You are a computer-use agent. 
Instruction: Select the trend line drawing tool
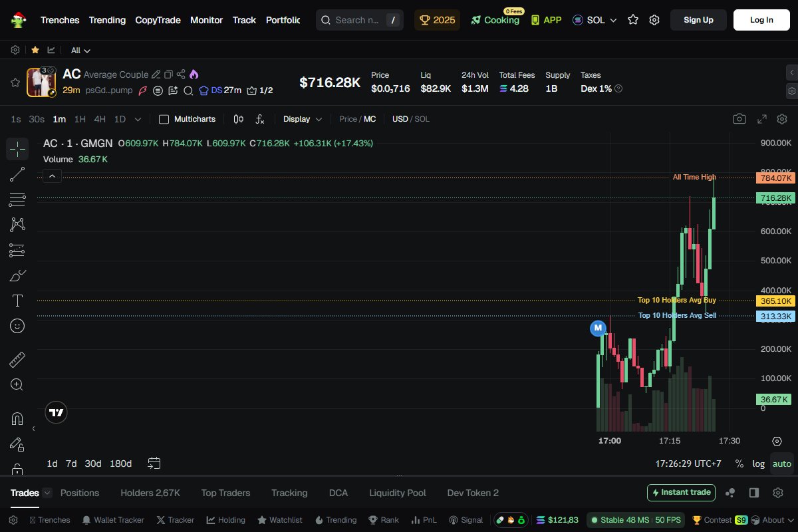[17, 174]
